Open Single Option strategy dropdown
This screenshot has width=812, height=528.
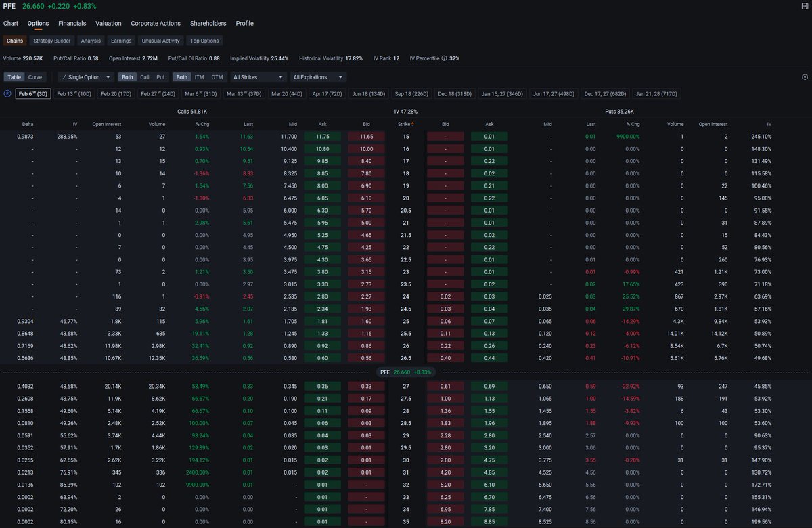86,77
